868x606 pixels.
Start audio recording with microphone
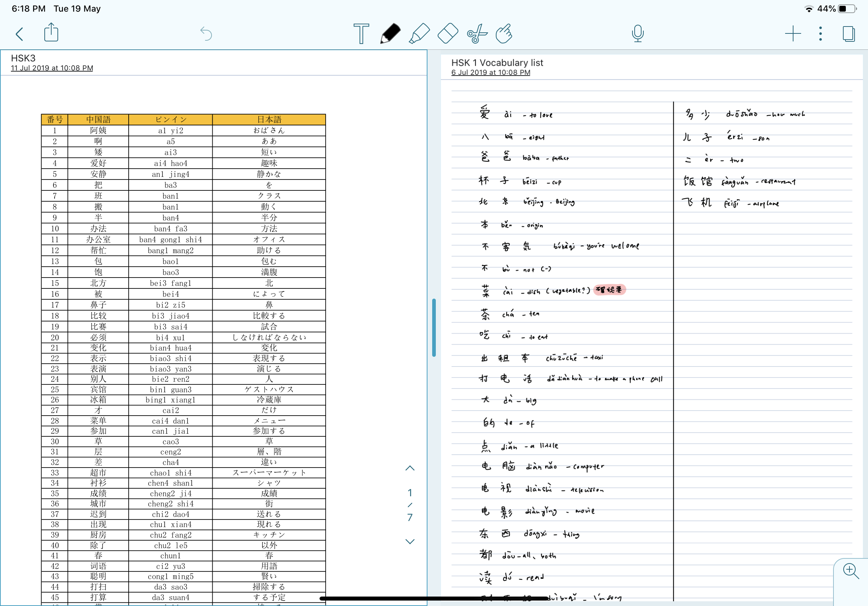pyautogui.click(x=638, y=33)
